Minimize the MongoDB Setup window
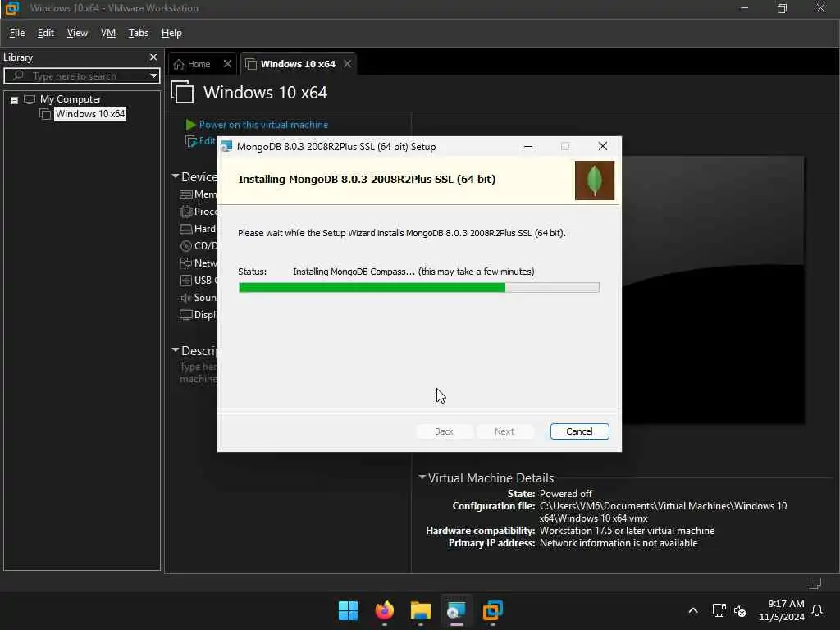The height and width of the screenshot is (630, 840). (x=528, y=147)
